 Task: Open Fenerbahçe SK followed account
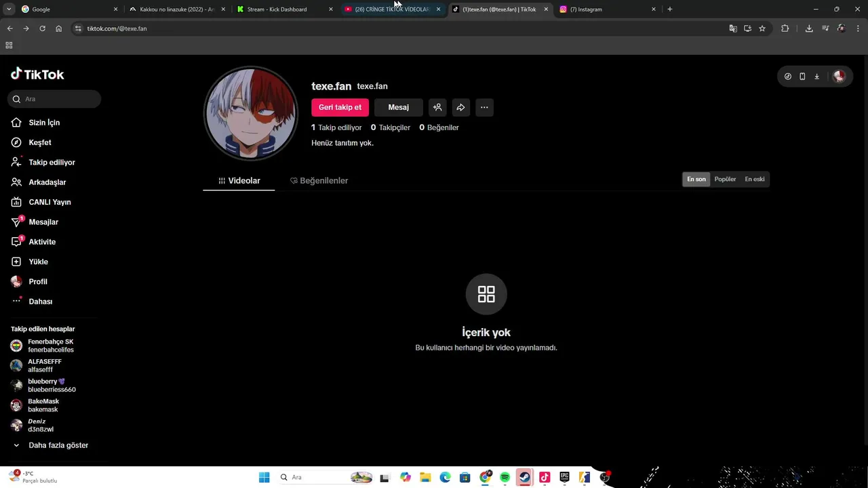coord(51,346)
